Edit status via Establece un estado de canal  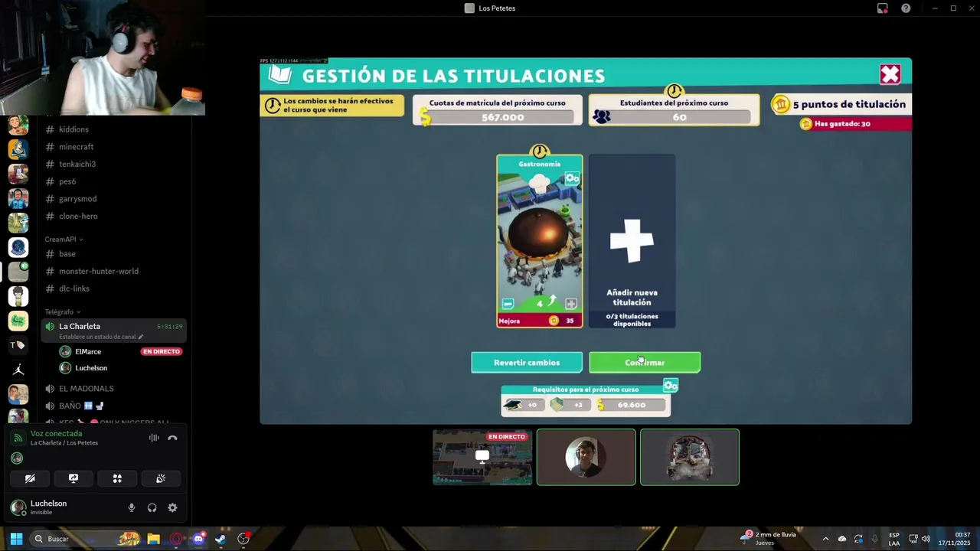pos(101,337)
